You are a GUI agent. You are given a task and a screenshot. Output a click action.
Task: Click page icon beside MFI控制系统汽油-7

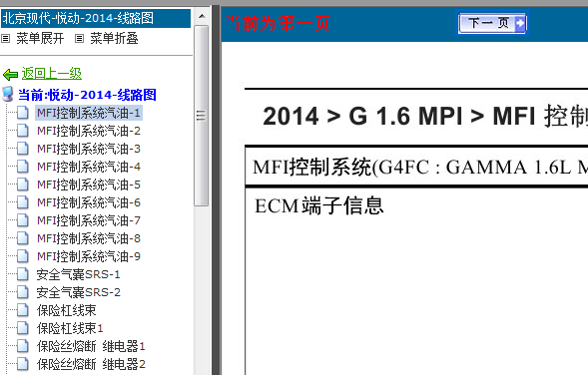pyautogui.click(x=23, y=220)
